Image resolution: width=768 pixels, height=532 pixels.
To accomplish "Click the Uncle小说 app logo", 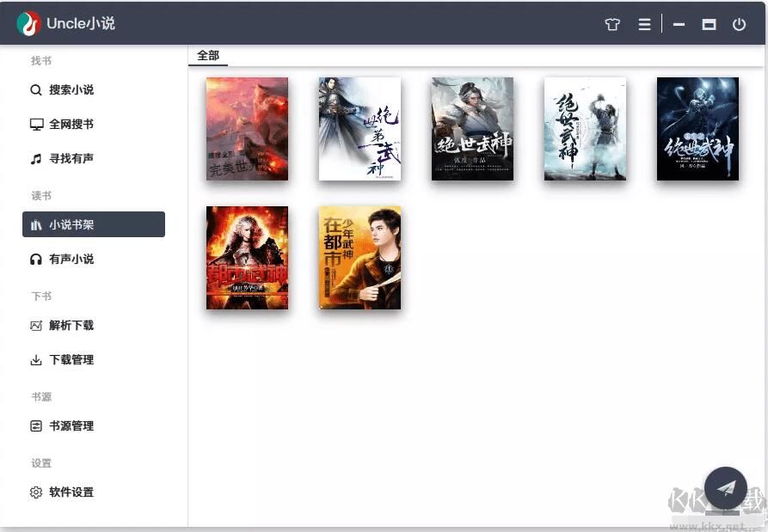I will [28, 23].
